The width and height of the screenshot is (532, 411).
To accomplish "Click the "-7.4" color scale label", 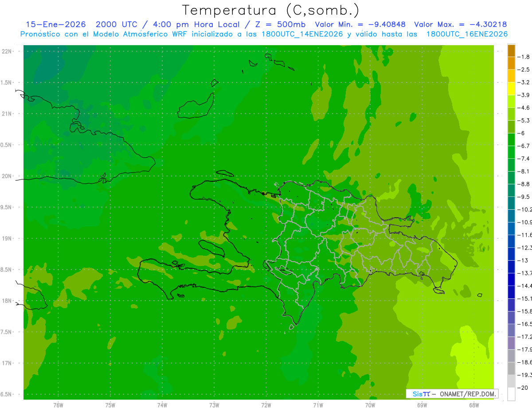I will coord(524,158).
